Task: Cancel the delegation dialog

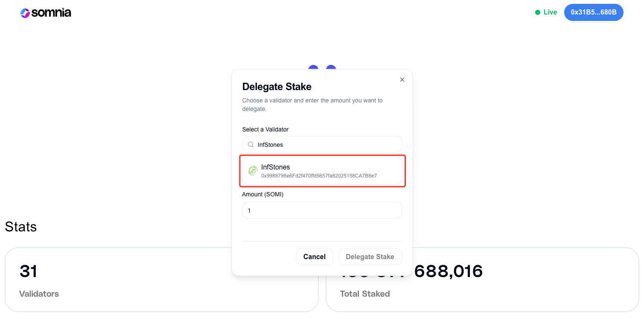Action: (315, 257)
